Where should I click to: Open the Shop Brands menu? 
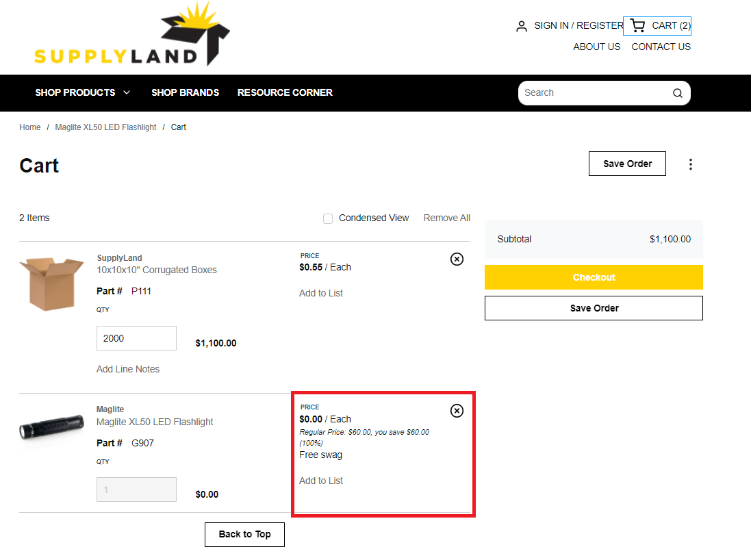point(185,92)
